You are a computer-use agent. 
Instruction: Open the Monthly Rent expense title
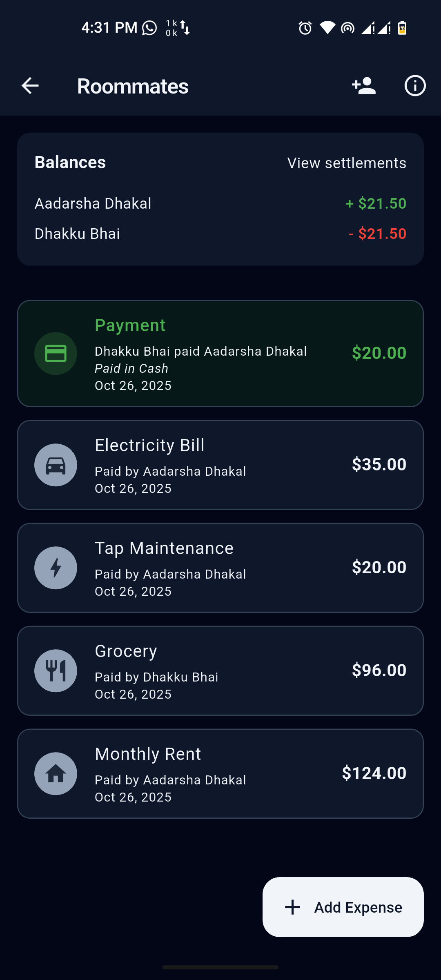[x=148, y=754]
